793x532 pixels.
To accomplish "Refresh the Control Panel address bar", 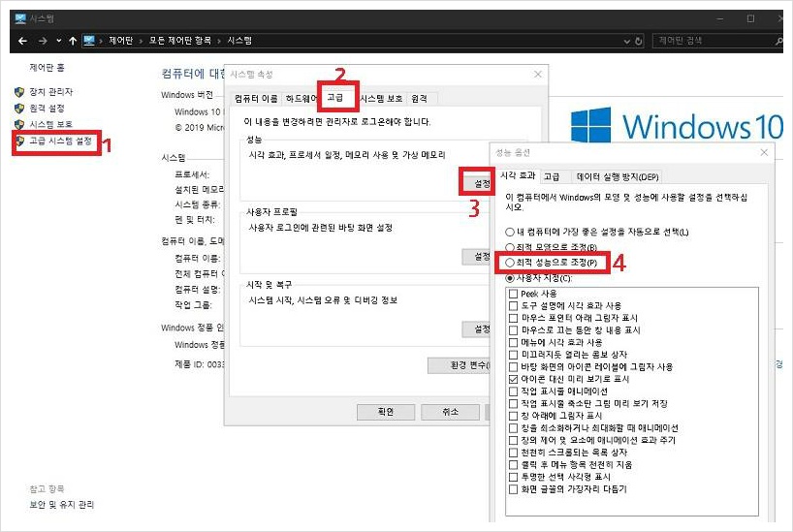I will point(639,41).
